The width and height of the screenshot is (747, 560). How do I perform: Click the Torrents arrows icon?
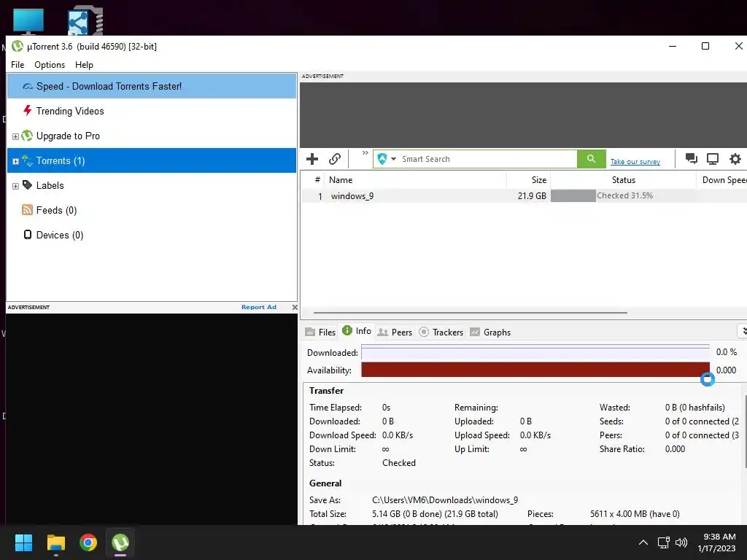coord(27,160)
